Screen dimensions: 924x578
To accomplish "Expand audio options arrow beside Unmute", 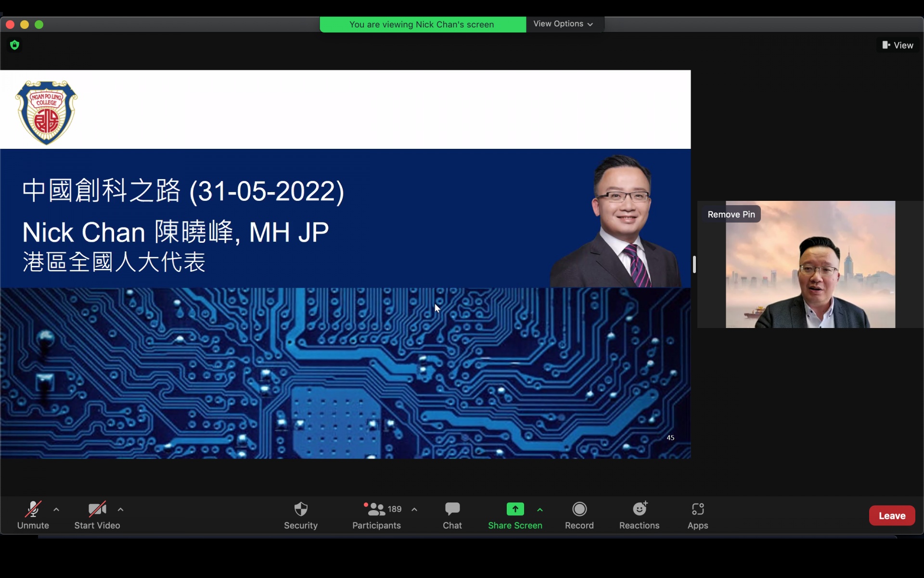I will tap(56, 510).
